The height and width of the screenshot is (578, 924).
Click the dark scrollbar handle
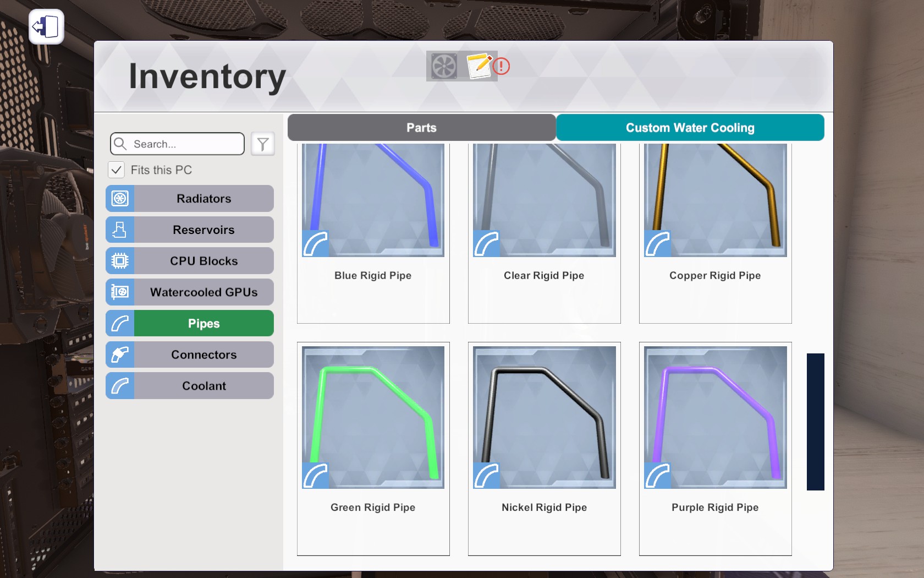816,422
